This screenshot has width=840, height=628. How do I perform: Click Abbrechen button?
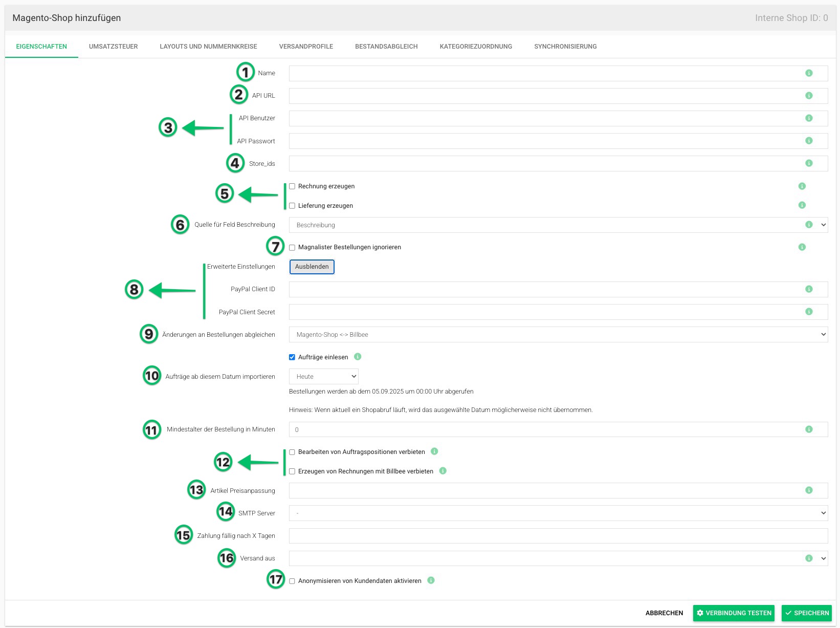tap(664, 613)
